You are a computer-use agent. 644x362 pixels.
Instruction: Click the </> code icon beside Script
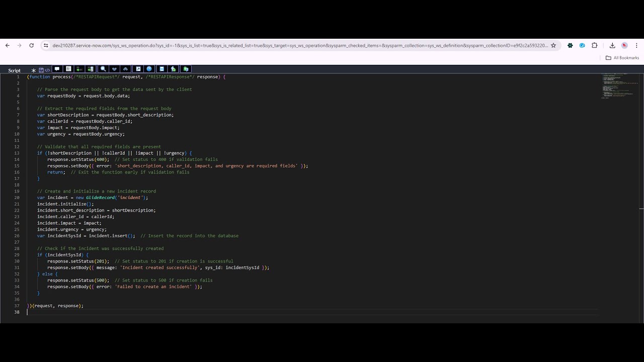coord(47,70)
